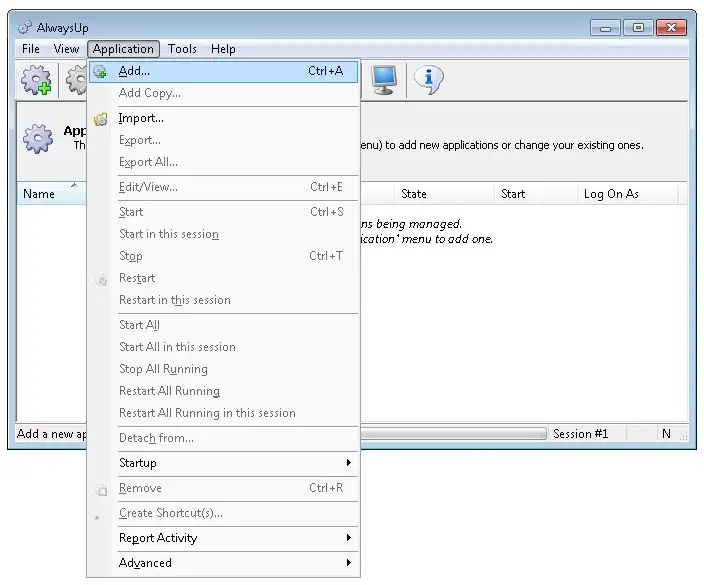Viewport: 704px width, 585px height.
Task: Expand the Startup submenu
Action: (x=224, y=463)
